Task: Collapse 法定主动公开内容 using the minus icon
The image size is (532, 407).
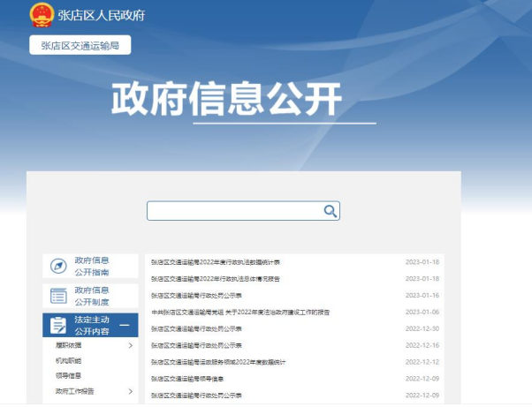Action: click(x=125, y=325)
